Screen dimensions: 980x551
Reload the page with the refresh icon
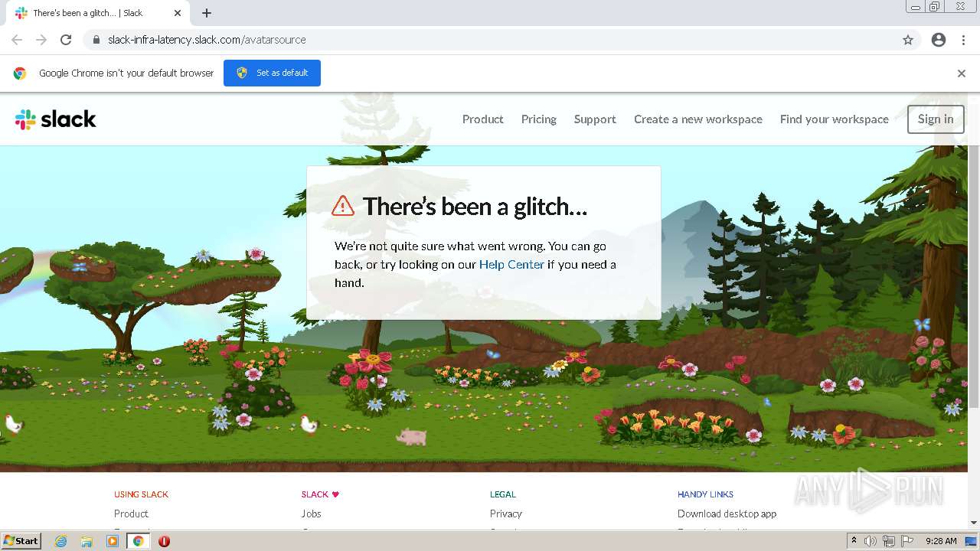66,40
